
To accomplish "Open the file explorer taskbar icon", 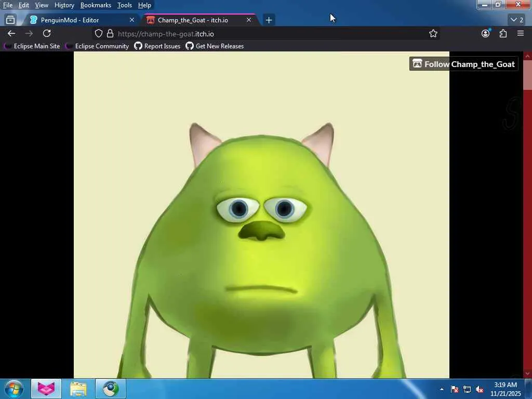I will pos(78,389).
